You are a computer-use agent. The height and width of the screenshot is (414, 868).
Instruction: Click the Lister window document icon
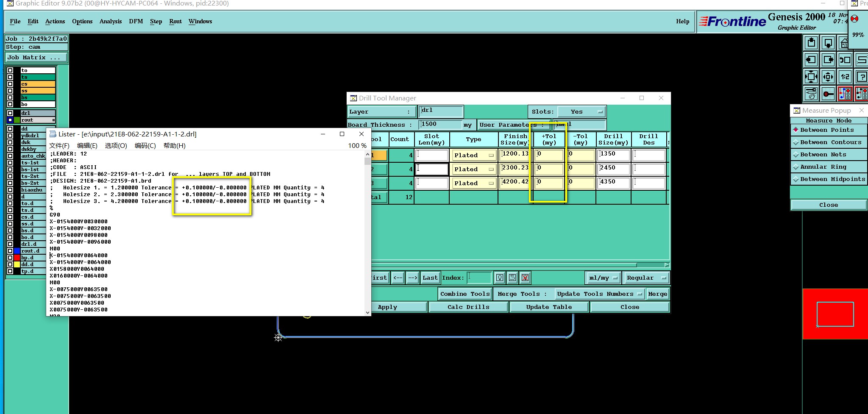point(53,134)
